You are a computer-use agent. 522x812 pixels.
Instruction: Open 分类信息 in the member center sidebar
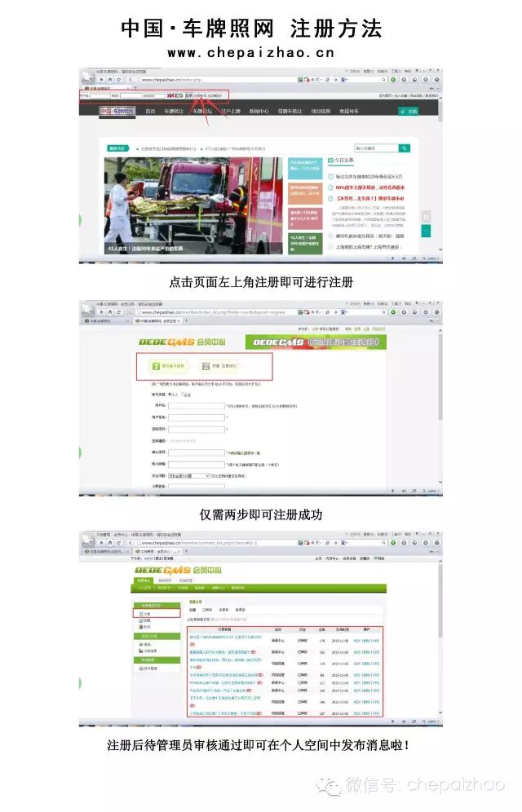pos(148,651)
